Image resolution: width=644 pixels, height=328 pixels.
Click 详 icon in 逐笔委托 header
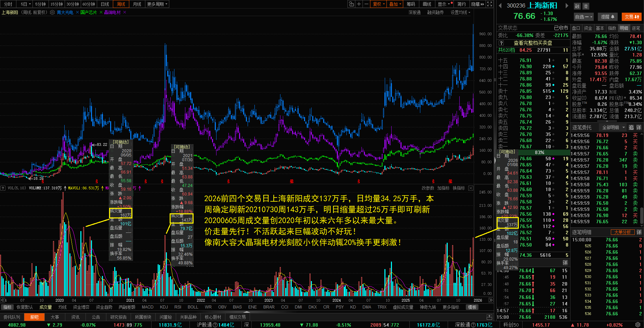pos(639,127)
